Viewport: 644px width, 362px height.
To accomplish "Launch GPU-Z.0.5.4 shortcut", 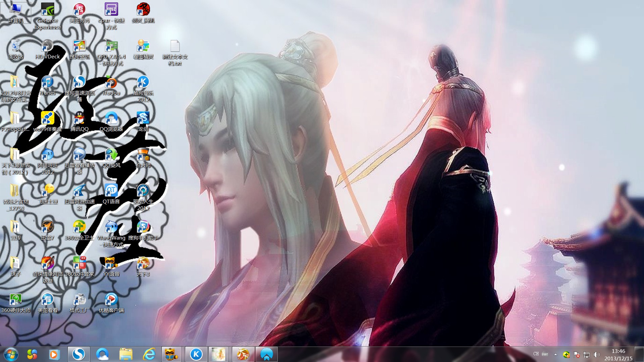I will pos(111,52).
